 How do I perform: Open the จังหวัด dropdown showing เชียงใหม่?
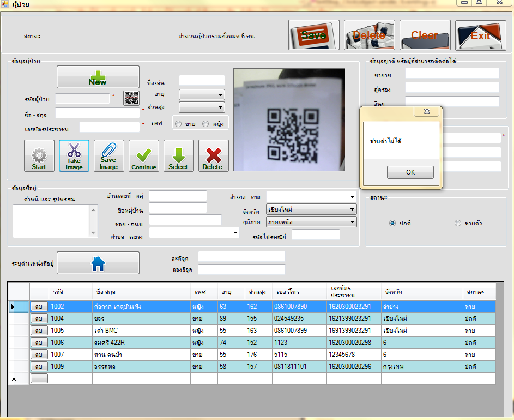tap(311, 209)
